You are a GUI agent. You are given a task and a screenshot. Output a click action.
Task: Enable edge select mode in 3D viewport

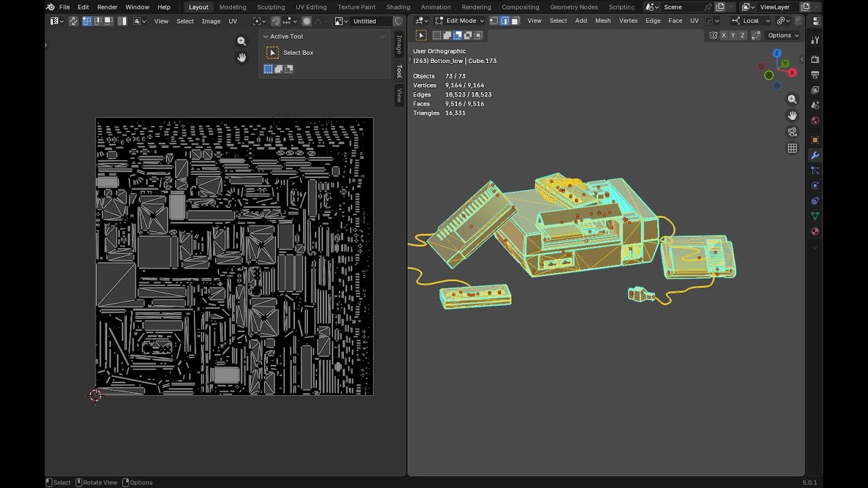[505, 21]
